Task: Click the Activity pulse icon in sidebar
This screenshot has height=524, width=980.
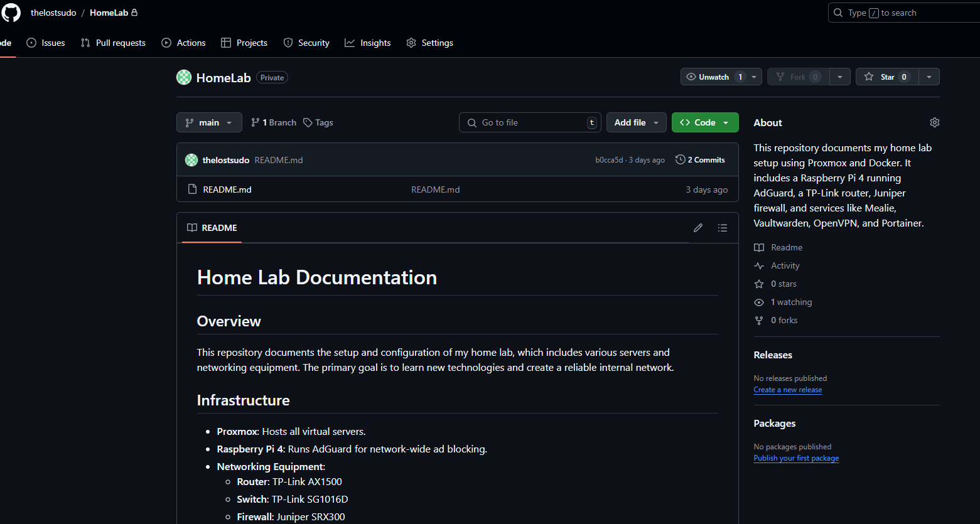Action: (759, 265)
